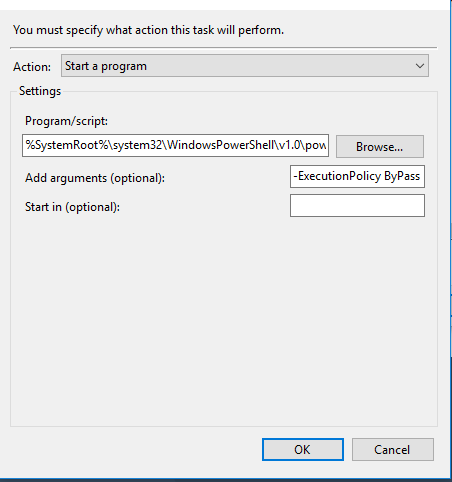
Task: Click the 'Settings' group box title
Action: point(40,91)
